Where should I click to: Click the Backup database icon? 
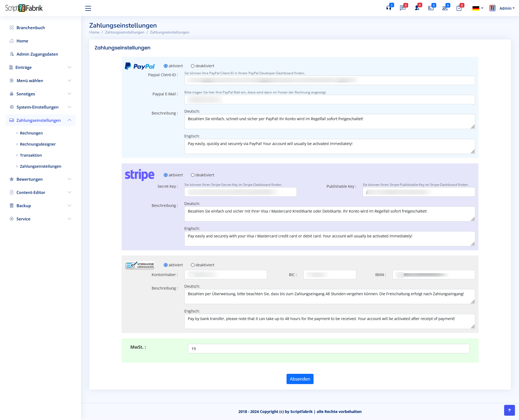[x=12, y=206]
